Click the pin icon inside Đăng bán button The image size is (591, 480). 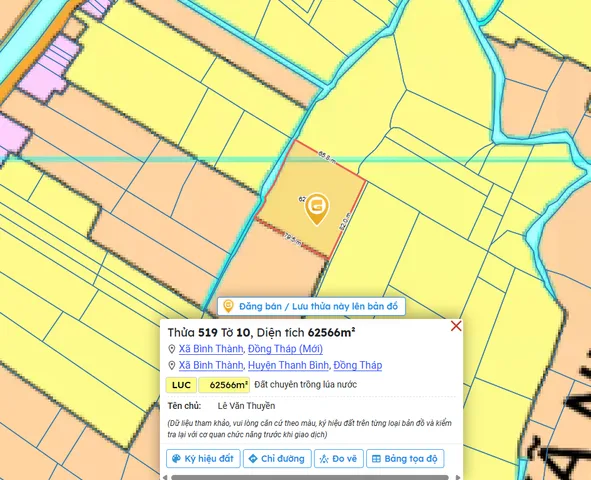(228, 306)
